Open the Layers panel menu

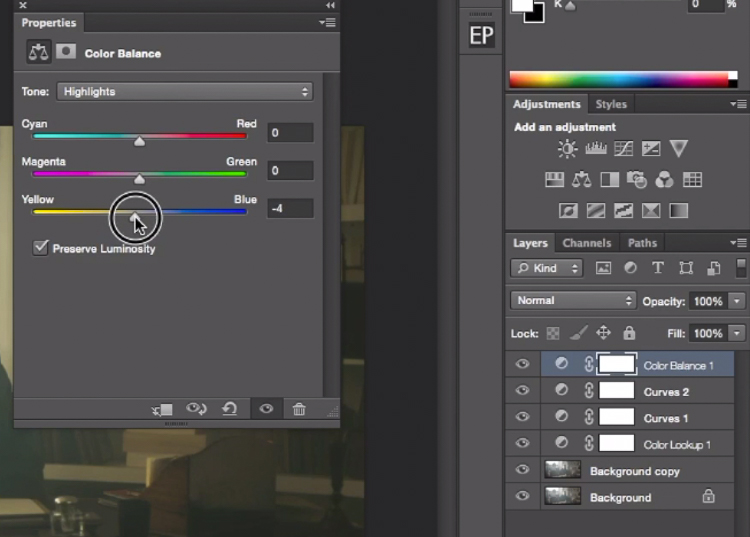(x=739, y=243)
